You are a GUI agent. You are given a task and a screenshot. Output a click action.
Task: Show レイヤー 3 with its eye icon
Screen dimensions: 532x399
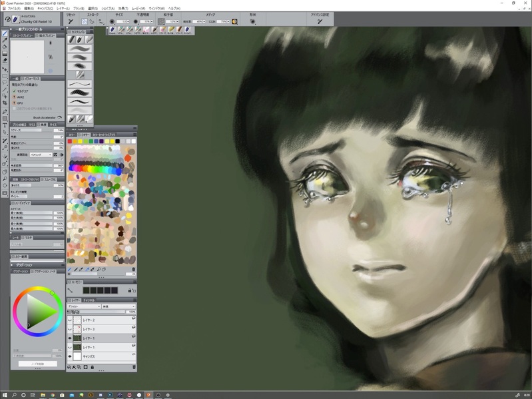point(70,329)
